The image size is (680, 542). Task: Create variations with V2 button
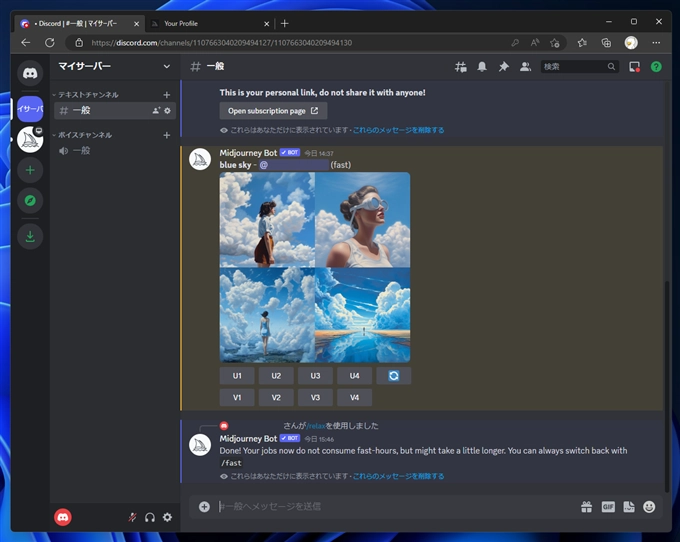276,398
